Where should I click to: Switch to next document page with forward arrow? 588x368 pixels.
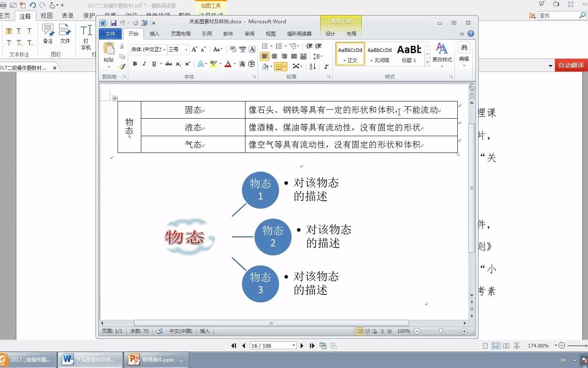pyautogui.click(x=302, y=346)
